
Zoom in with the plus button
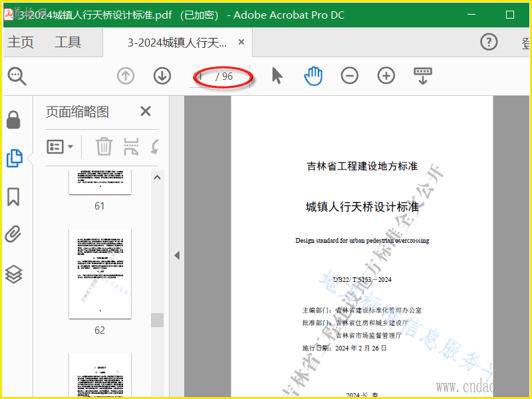pos(386,76)
